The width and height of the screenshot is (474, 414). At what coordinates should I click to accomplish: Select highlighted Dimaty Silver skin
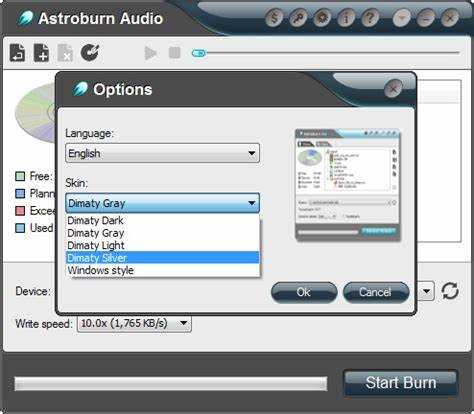(163, 258)
